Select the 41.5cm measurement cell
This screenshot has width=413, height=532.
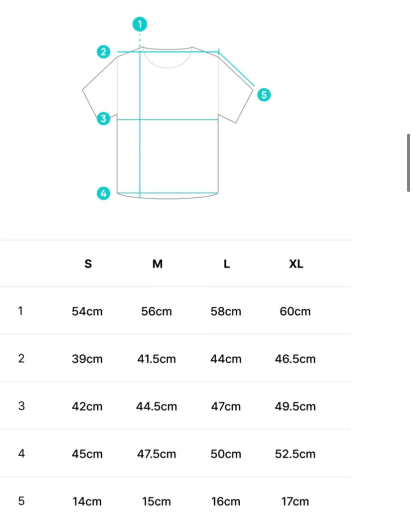click(x=157, y=359)
